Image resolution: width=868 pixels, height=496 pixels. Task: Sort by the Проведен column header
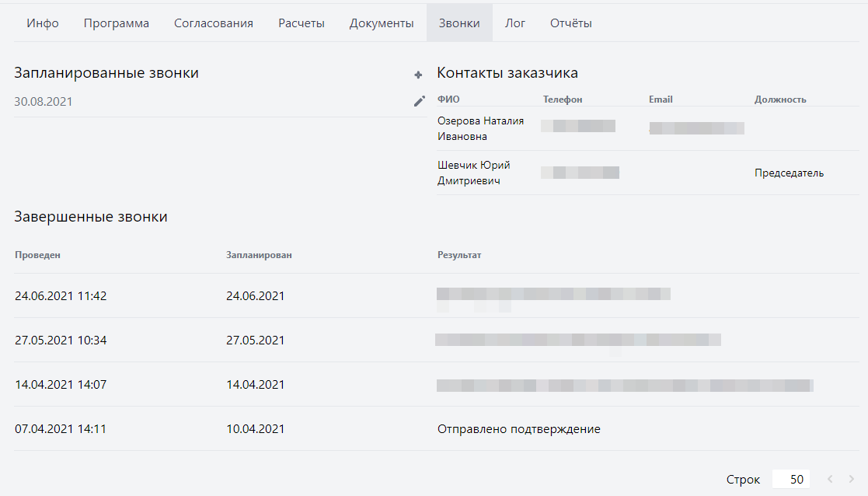click(x=37, y=254)
